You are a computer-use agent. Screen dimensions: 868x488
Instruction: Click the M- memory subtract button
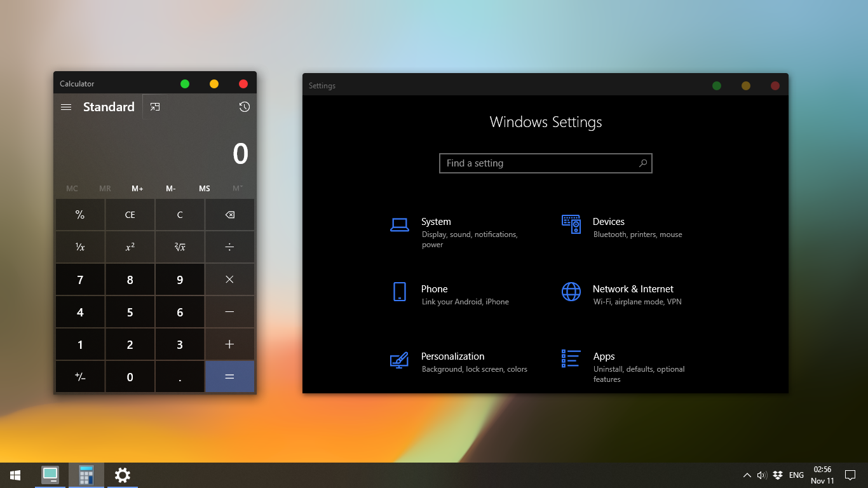click(x=171, y=189)
